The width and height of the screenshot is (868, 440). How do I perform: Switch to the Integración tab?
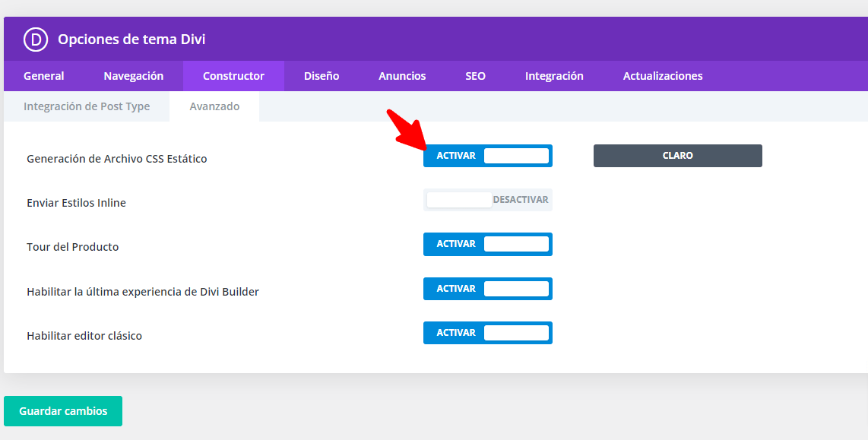pos(554,76)
